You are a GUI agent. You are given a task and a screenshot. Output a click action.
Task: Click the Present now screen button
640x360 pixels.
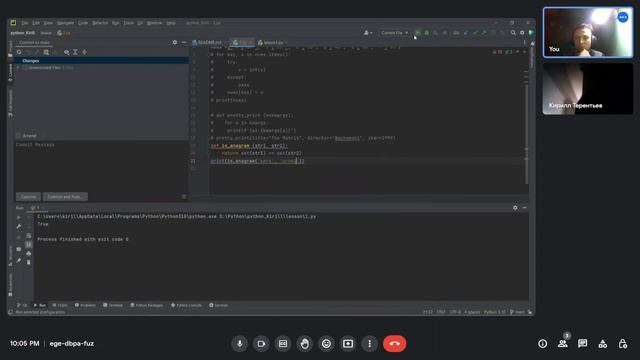[x=348, y=344]
